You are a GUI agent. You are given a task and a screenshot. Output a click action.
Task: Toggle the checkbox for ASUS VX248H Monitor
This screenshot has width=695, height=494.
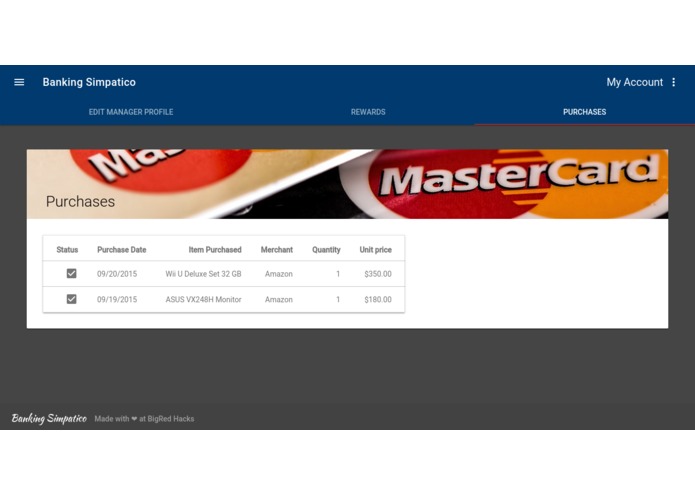click(71, 299)
